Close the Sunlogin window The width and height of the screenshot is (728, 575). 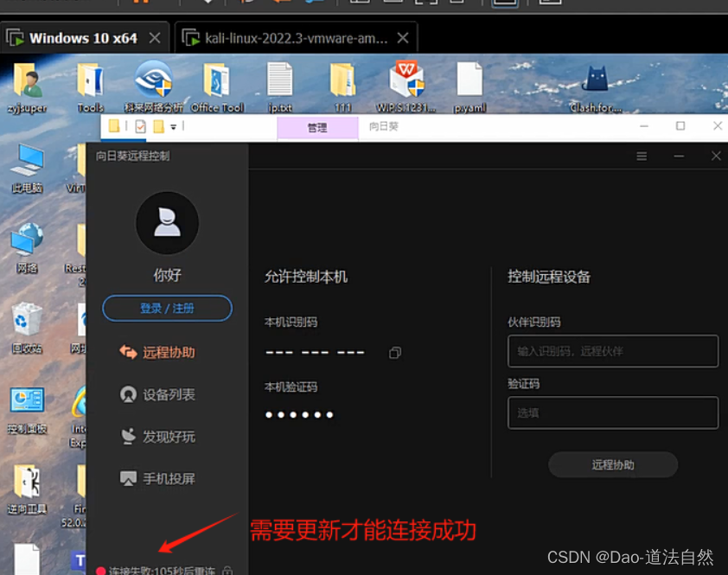coord(716,156)
